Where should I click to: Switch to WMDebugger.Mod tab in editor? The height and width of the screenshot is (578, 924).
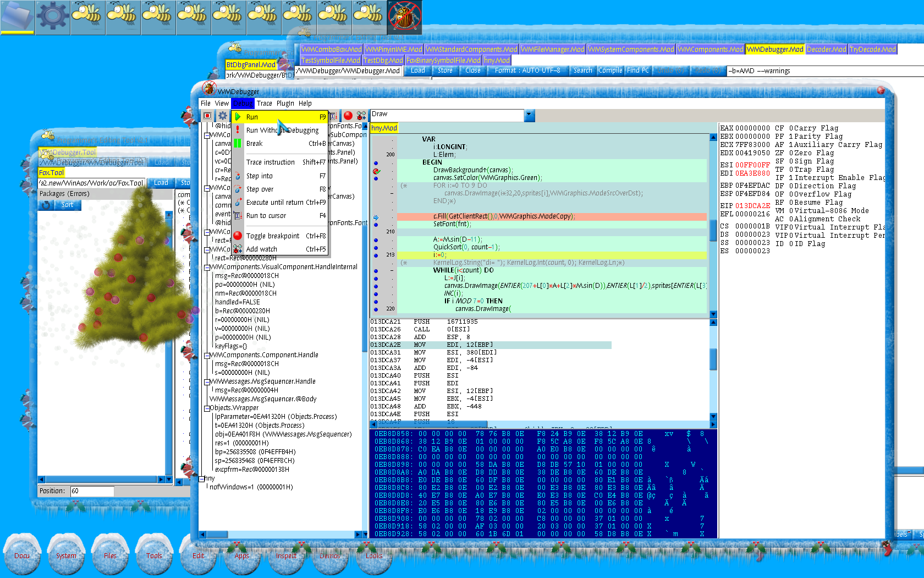(x=775, y=50)
